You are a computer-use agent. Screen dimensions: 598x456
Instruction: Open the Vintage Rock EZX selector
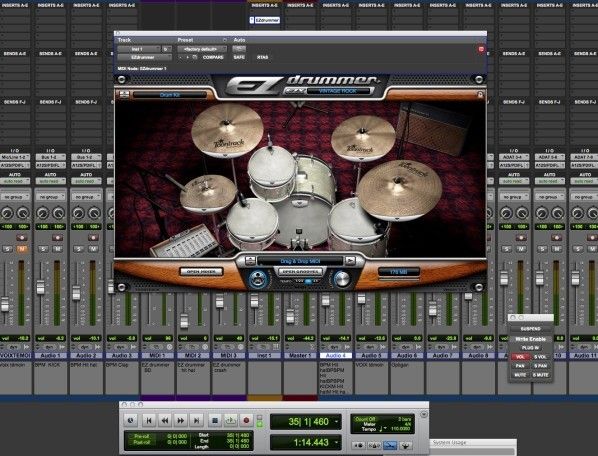(x=339, y=91)
